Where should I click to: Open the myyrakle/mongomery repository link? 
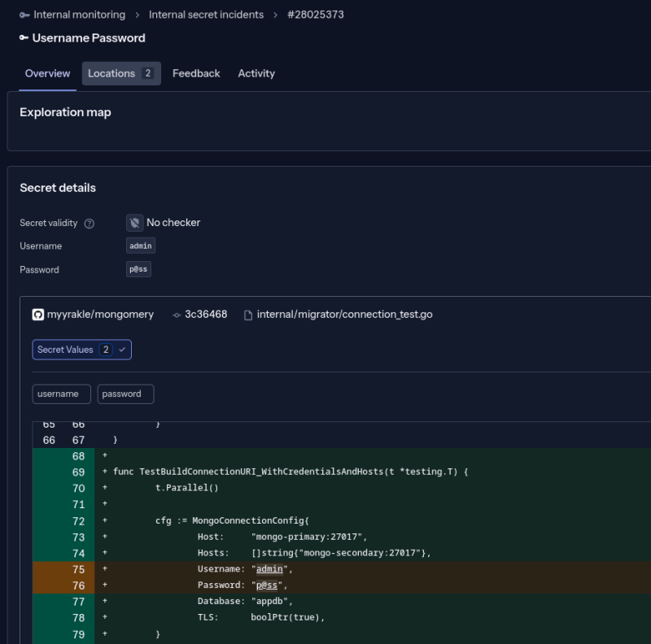tap(101, 315)
